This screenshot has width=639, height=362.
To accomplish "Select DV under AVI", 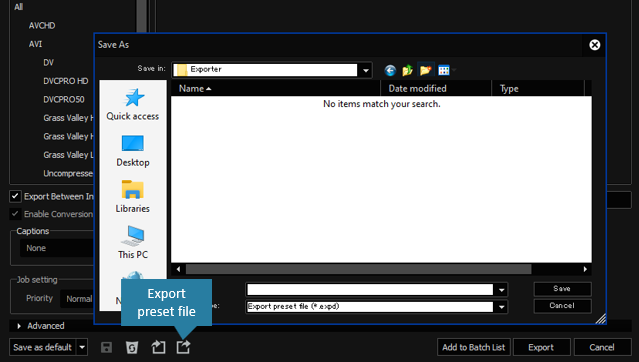I will (48, 62).
